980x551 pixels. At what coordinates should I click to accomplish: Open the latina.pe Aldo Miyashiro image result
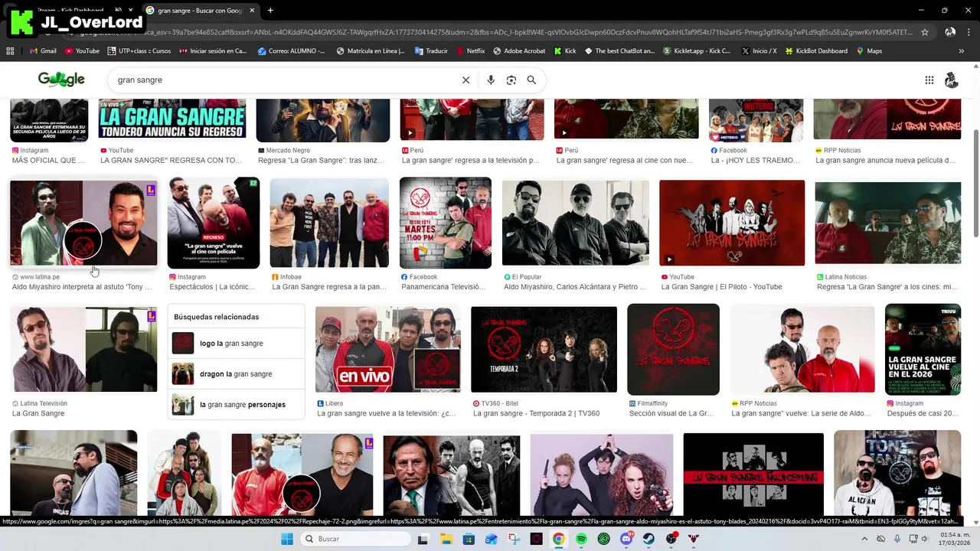click(x=83, y=223)
